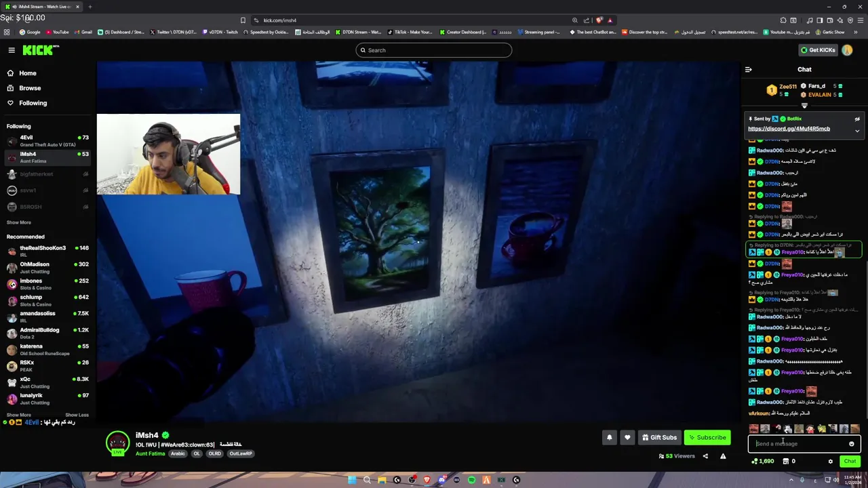Image resolution: width=868 pixels, height=488 pixels.
Task: Click the stream video player
Action: pos(418,242)
